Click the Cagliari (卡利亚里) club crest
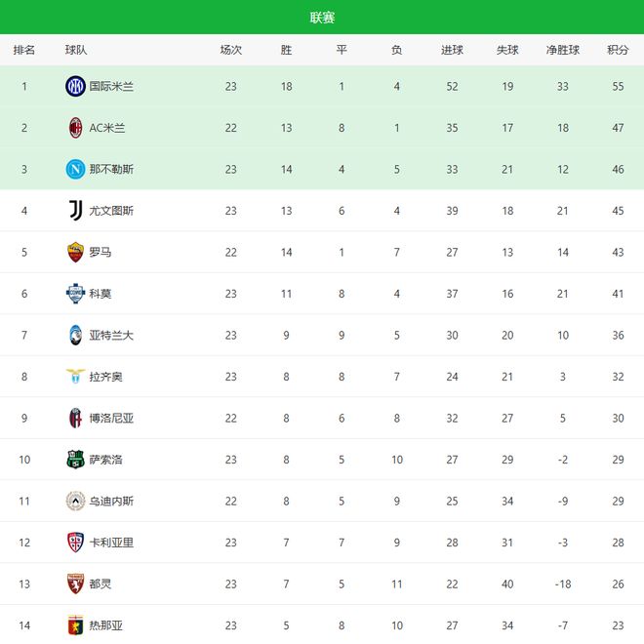Image resolution: width=644 pixels, height=644 pixels. pos(75,543)
